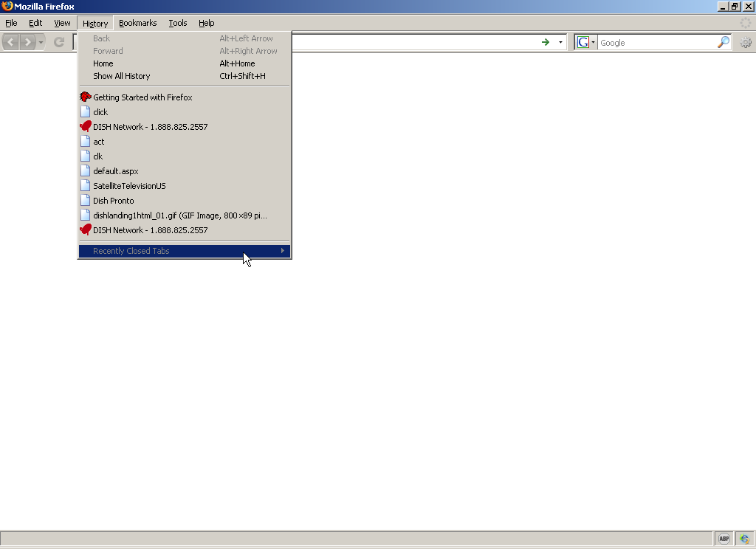
Task: Open the Help menu
Action: point(207,23)
